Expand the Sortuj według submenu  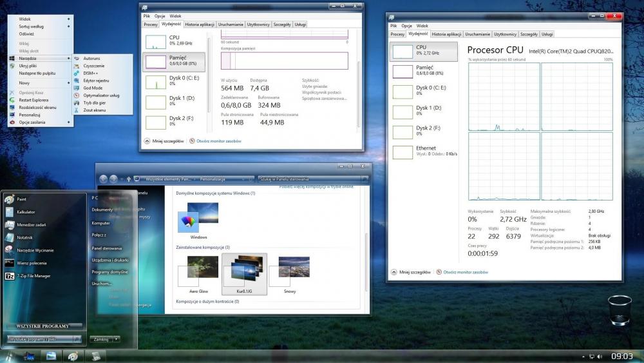pyautogui.click(x=31, y=26)
